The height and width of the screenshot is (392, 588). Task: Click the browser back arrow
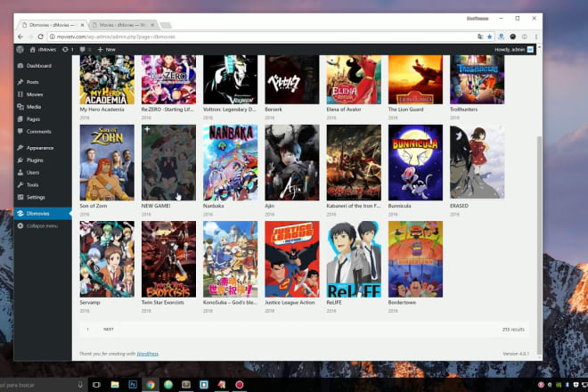point(20,37)
